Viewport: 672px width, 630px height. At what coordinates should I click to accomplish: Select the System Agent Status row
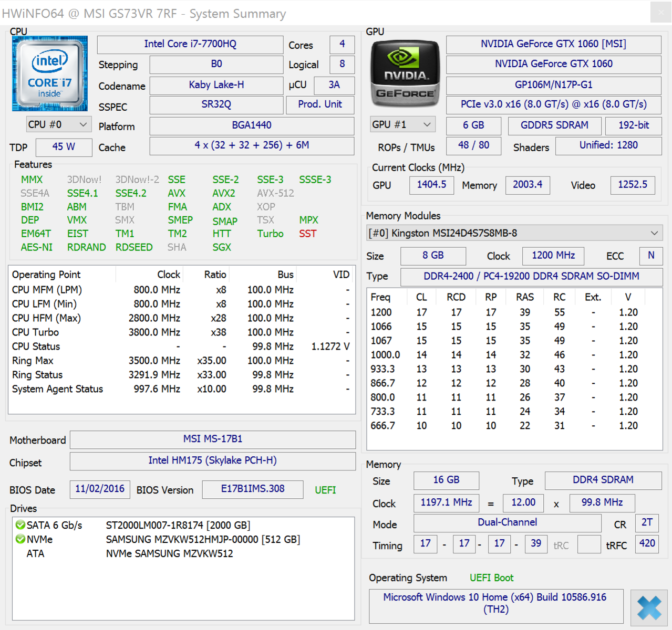click(181, 389)
